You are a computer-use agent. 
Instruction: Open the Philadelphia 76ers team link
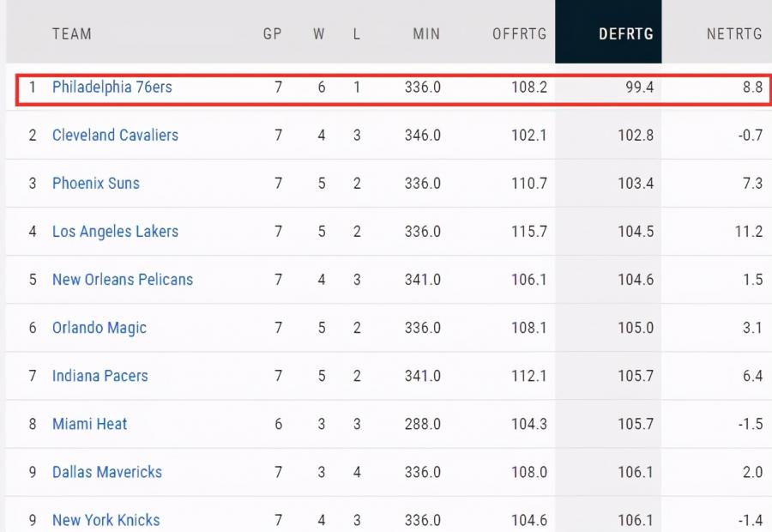pos(112,87)
